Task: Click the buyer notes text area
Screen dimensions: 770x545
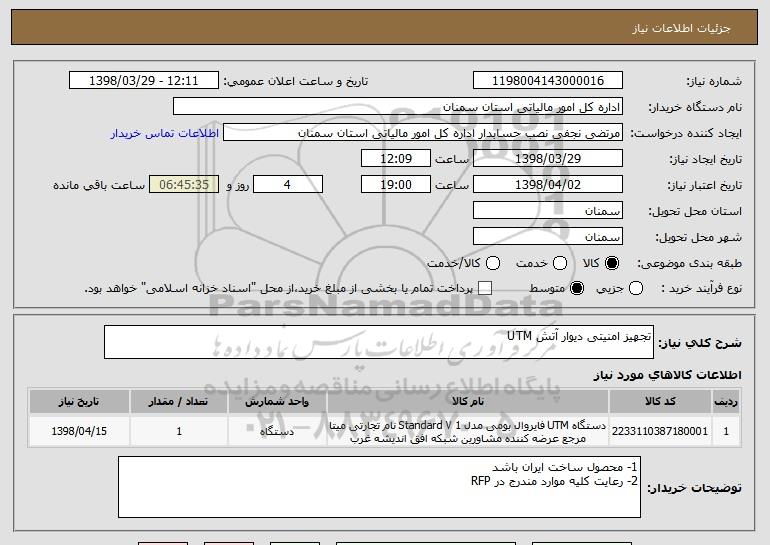Action: (379, 487)
